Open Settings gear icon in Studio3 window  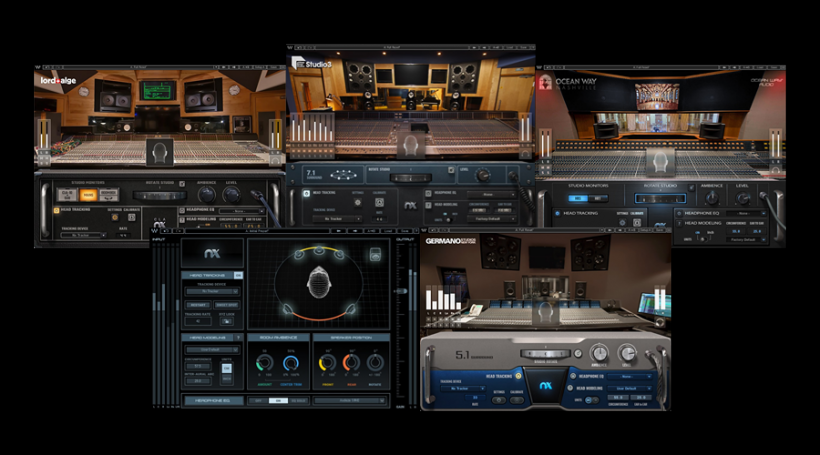358,202
